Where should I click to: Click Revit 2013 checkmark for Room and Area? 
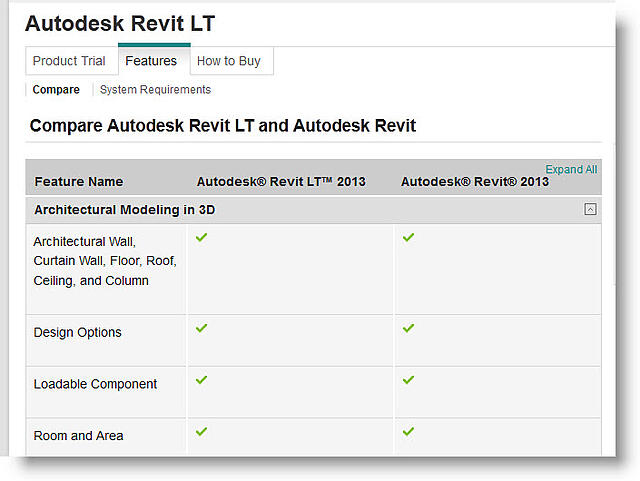[x=408, y=432]
